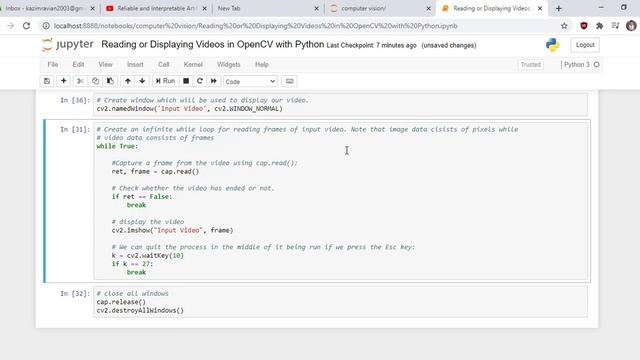Viewport: 640px width, 360px height.
Task: Click the Jupyter logo
Action: tap(68, 44)
